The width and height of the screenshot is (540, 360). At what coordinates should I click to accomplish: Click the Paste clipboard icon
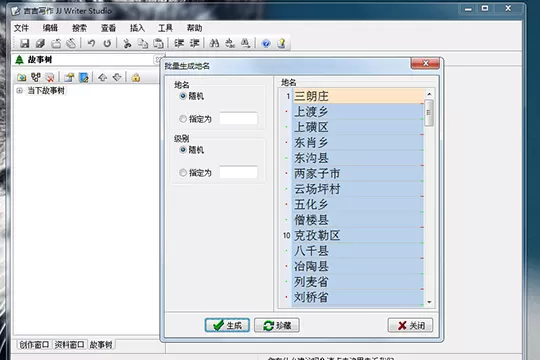click(x=158, y=43)
